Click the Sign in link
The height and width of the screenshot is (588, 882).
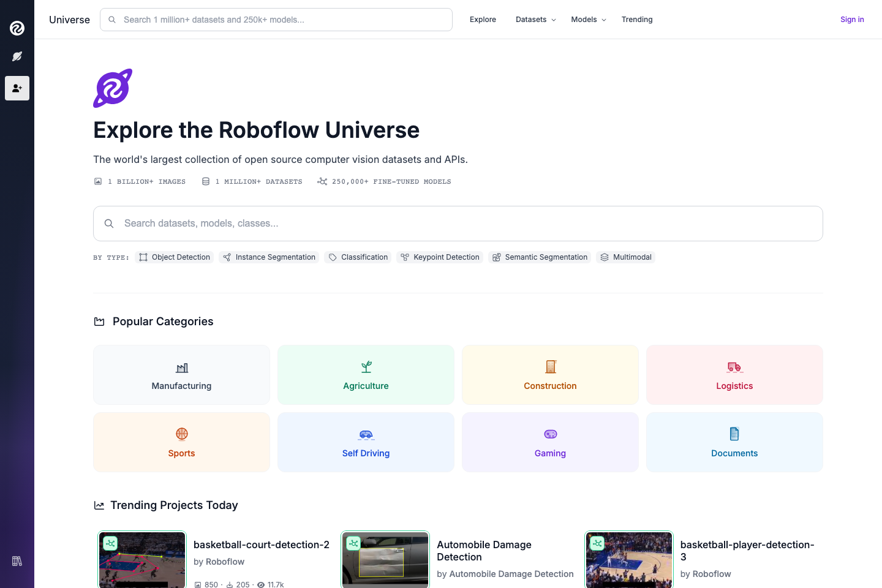(x=852, y=19)
